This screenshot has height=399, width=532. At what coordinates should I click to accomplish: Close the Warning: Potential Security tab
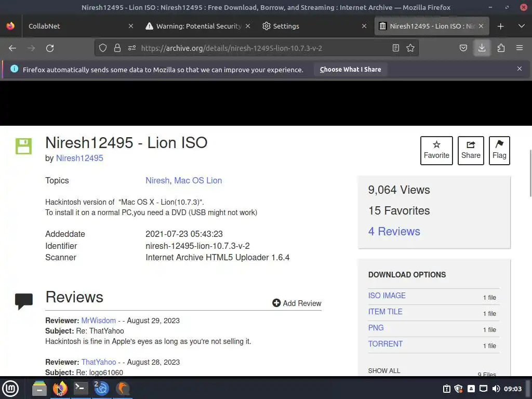click(248, 26)
